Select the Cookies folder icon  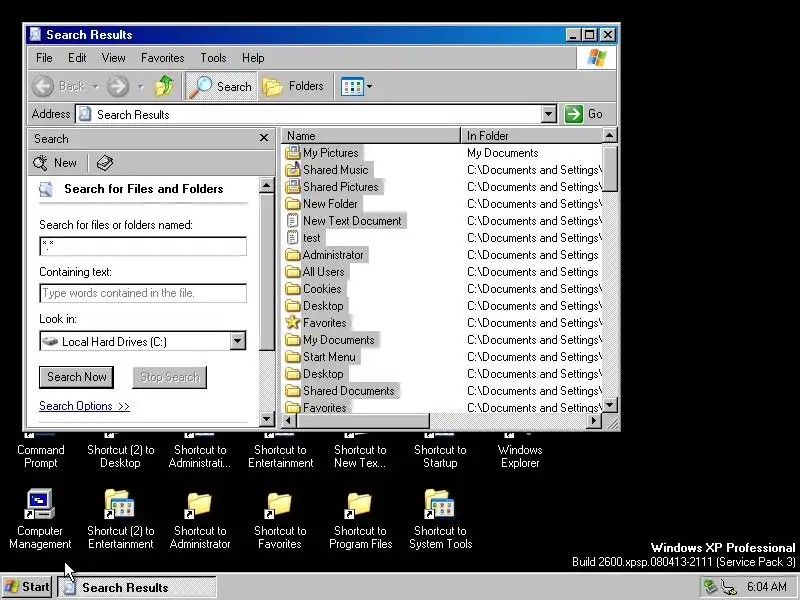pyautogui.click(x=293, y=288)
